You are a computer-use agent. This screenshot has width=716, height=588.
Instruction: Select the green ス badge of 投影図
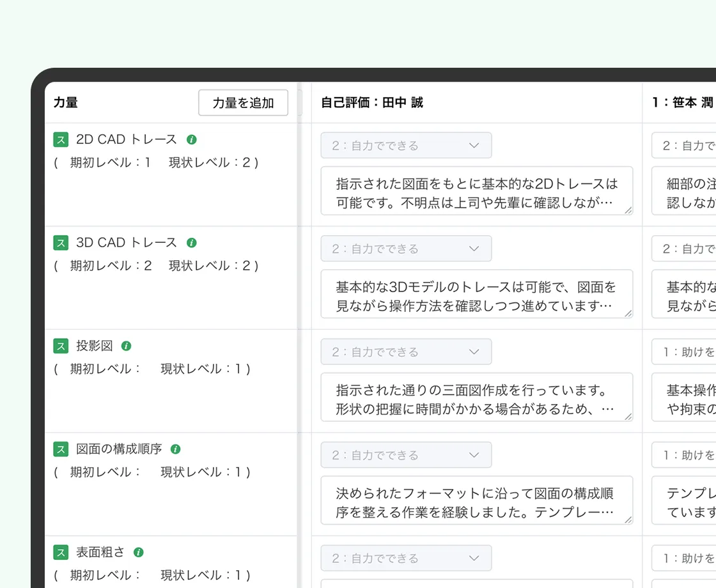(x=61, y=346)
